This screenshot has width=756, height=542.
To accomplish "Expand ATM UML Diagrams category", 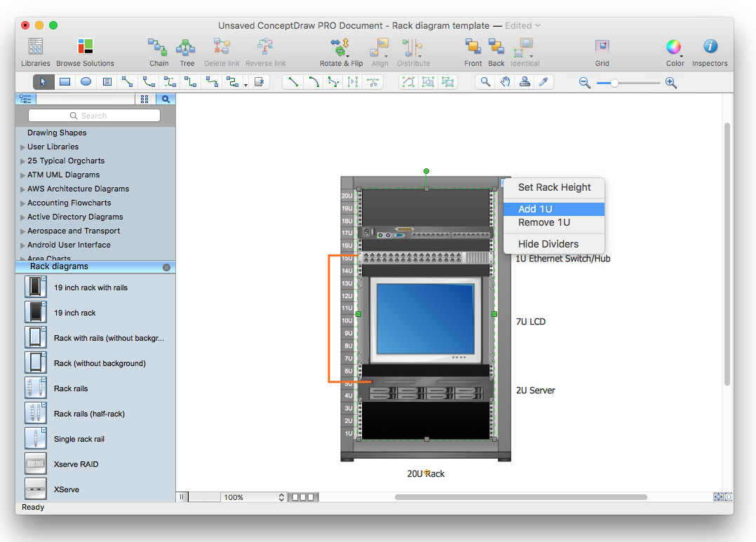I will (x=22, y=175).
